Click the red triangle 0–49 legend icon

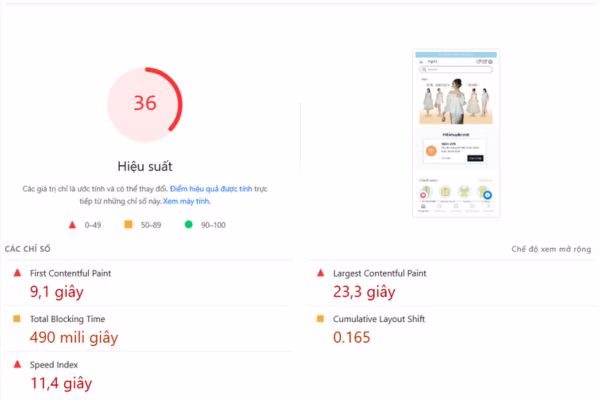[72, 225]
